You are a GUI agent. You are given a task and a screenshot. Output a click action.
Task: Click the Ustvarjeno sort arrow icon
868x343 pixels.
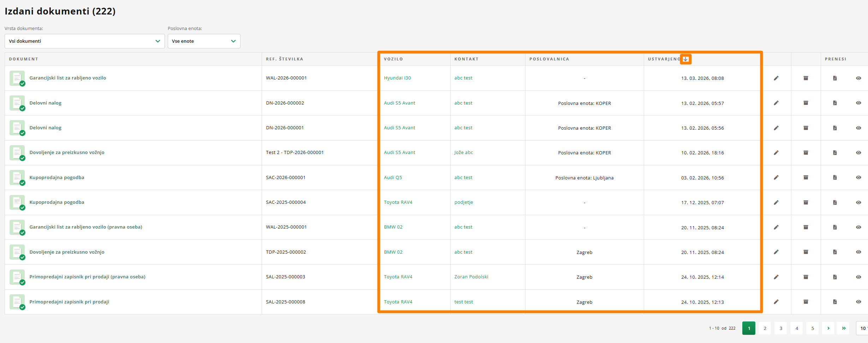[x=685, y=59]
